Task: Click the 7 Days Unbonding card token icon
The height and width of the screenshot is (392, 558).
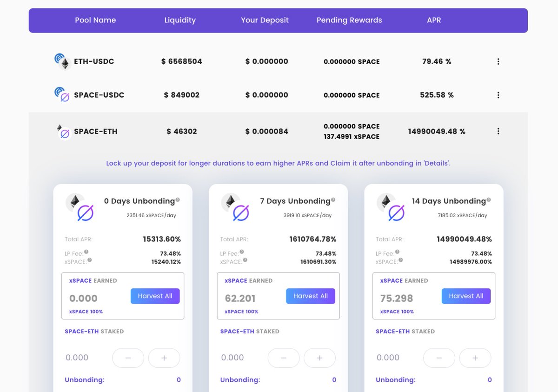Action: 235,207
